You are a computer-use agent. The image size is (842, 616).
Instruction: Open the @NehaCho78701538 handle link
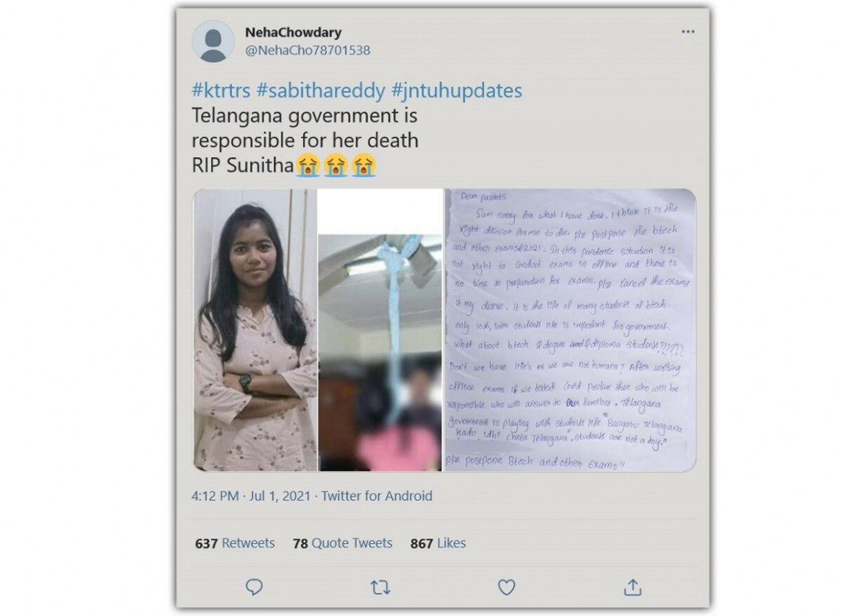coord(307,51)
